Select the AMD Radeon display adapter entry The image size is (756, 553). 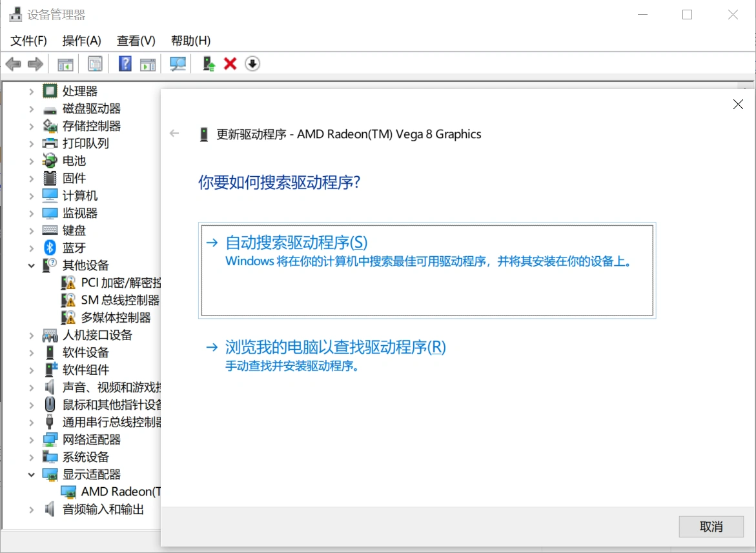click(121, 491)
